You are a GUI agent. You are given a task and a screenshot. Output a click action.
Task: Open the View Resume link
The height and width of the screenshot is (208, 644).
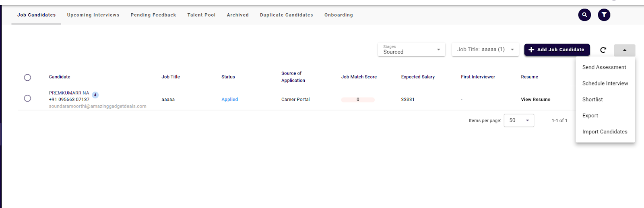coord(535,100)
